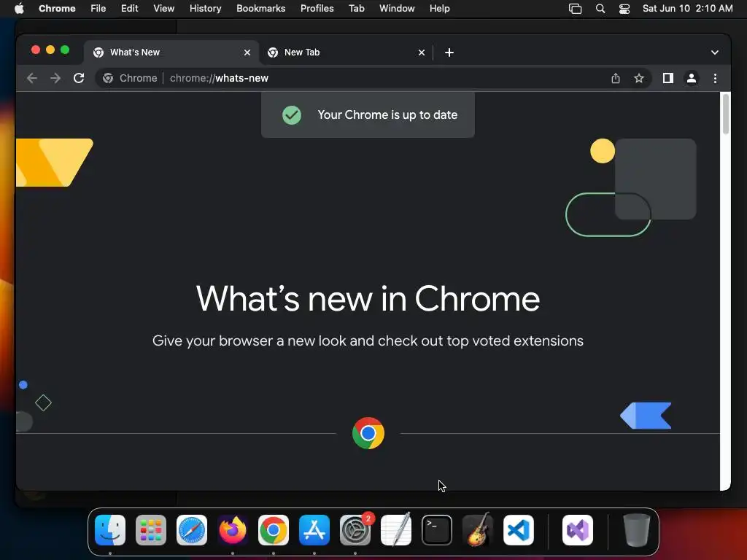747x560 pixels.
Task: Bookmark this page with the star icon
Action: [x=639, y=78]
